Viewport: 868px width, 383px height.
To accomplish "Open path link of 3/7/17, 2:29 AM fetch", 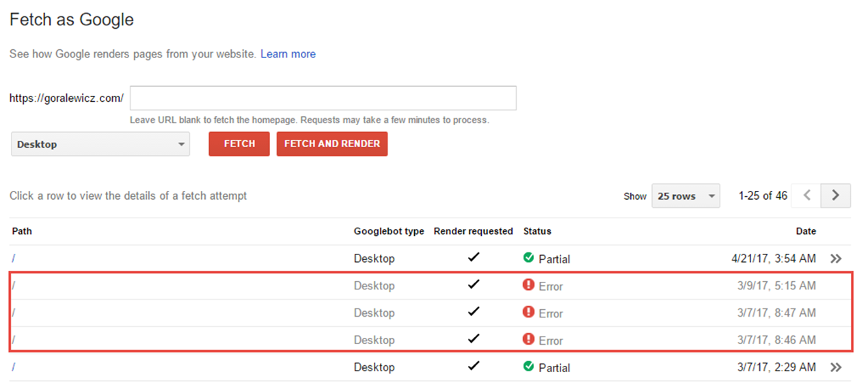I will [x=14, y=367].
